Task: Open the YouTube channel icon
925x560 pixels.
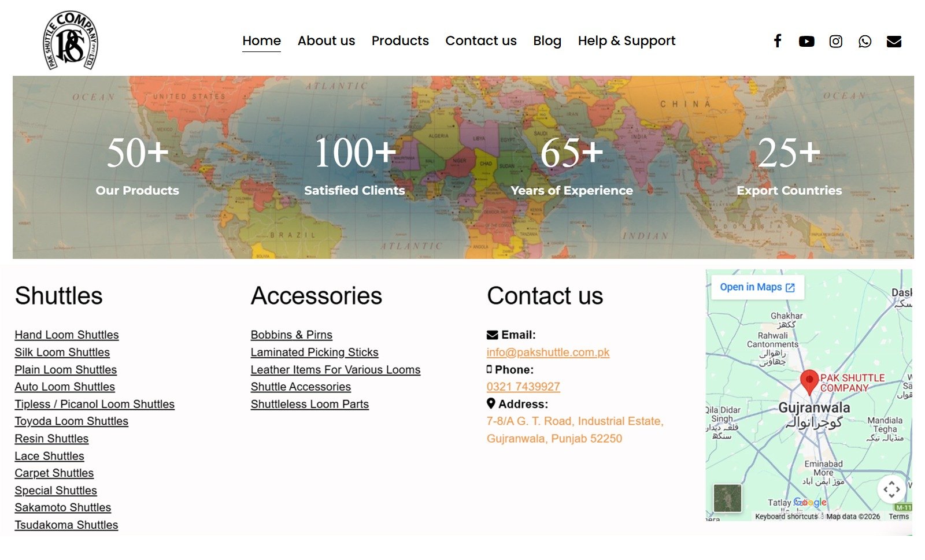Action: pos(806,42)
